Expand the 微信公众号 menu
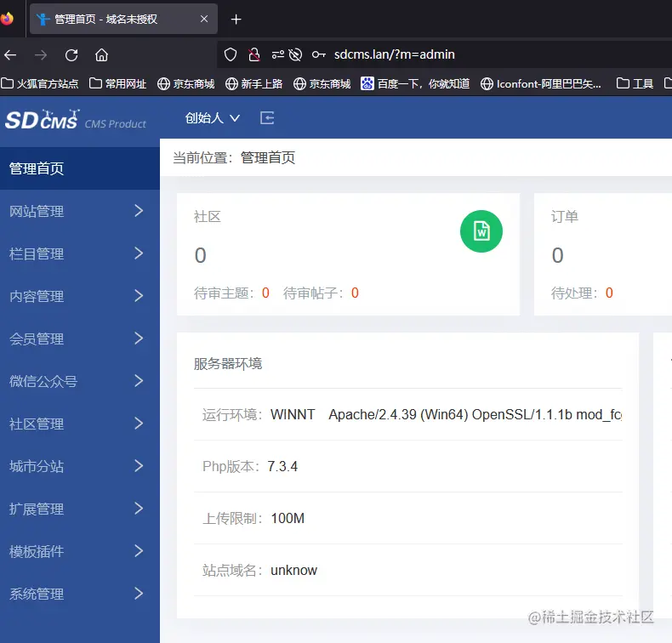Image resolution: width=672 pixels, height=643 pixels. pos(80,381)
